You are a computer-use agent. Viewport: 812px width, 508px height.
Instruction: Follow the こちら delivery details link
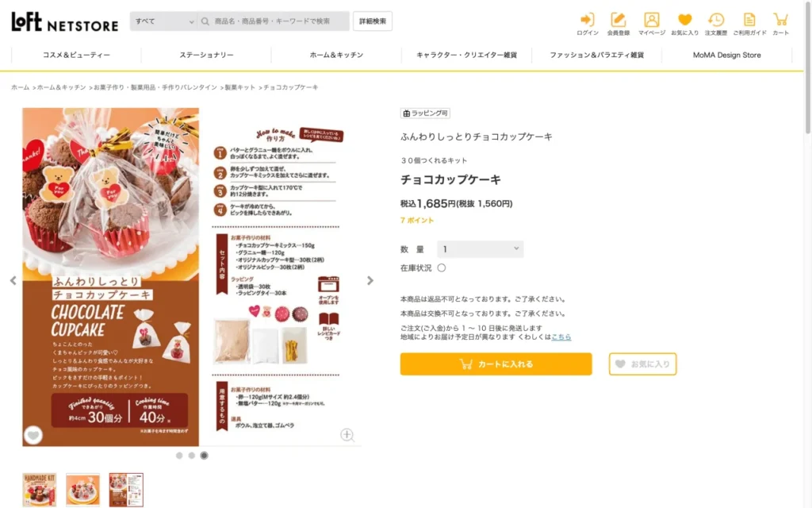point(561,337)
